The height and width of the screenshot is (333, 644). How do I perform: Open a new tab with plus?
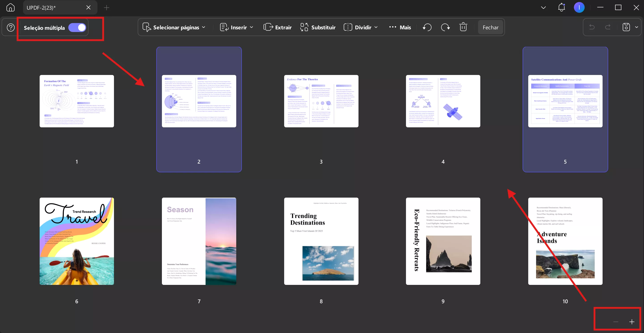107,7
